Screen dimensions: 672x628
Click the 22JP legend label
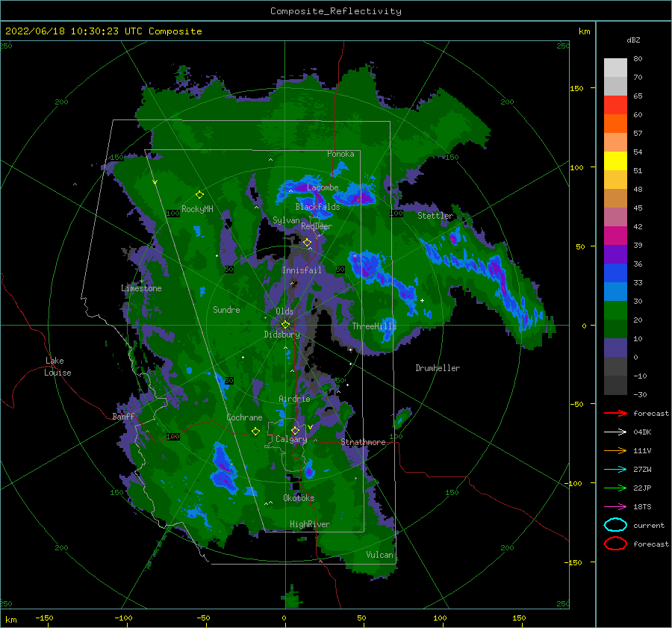(x=642, y=488)
